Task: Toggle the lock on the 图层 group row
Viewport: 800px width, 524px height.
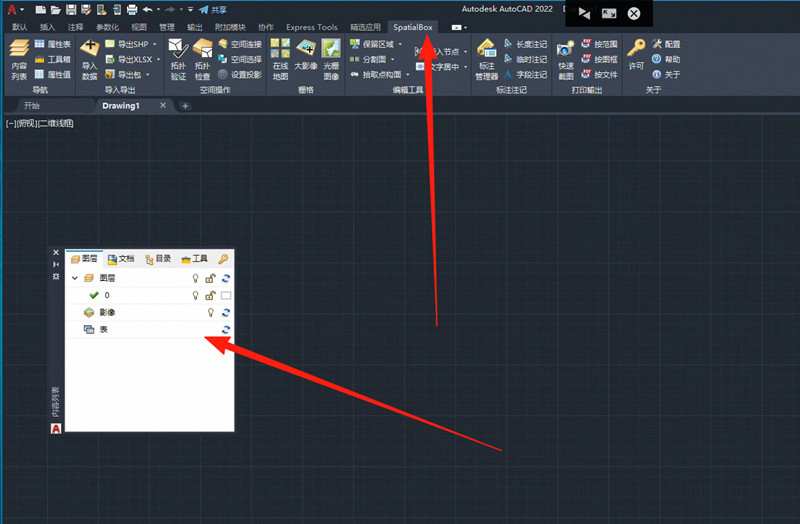Action: [x=210, y=278]
